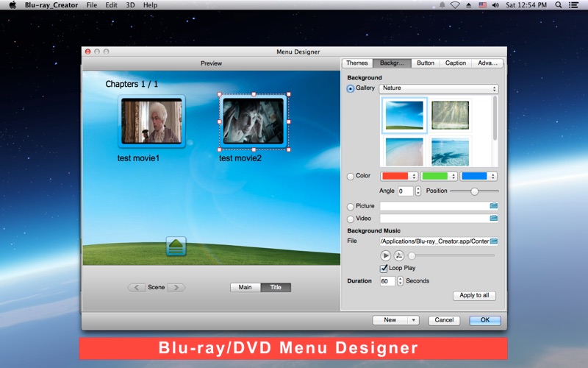The height and width of the screenshot is (368, 588).
Task: Open the Advanced tab
Action: (x=487, y=63)
